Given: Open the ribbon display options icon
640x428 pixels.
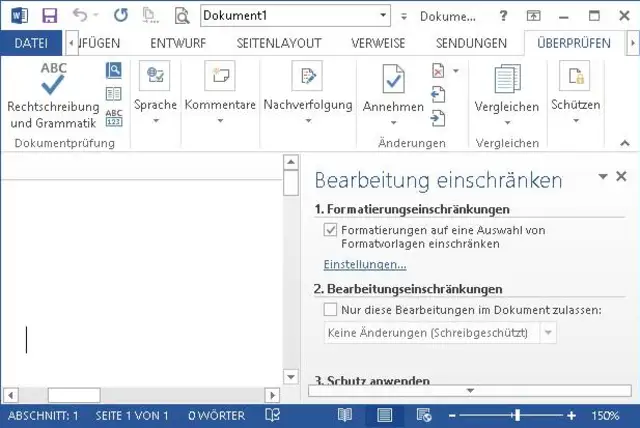Looking at the screenshot, I should 533,16.
